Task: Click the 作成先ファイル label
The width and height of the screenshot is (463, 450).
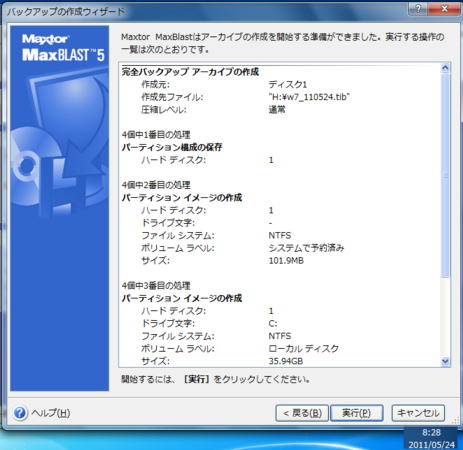Action: 172,97
